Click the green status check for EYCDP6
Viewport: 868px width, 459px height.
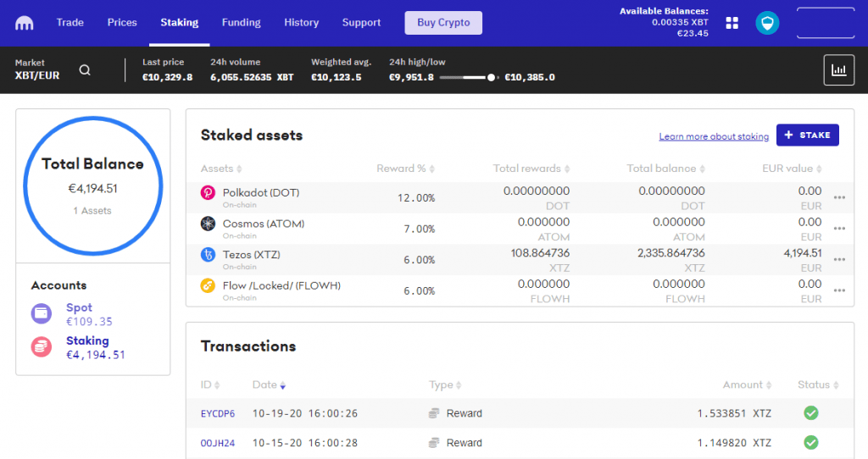pos(811,413)
